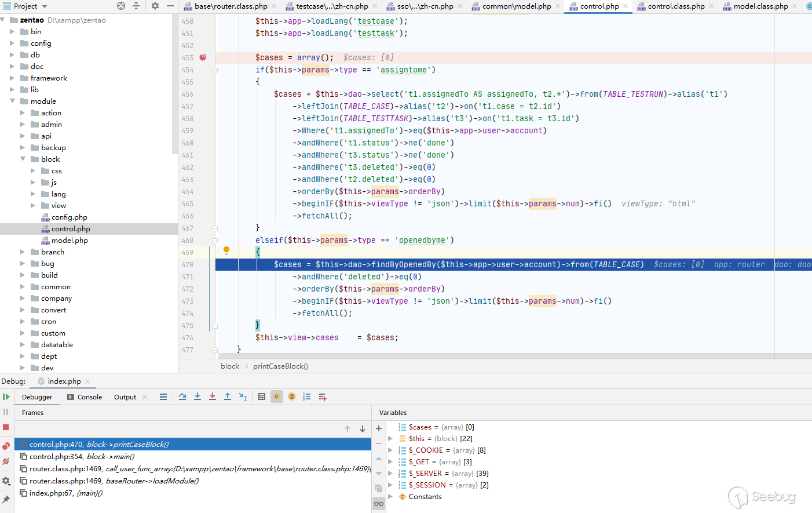Screen dimensions: 812x513
Task: Click locate-in-project target icon
Action: pyautogui.click(x=121, y=6)
